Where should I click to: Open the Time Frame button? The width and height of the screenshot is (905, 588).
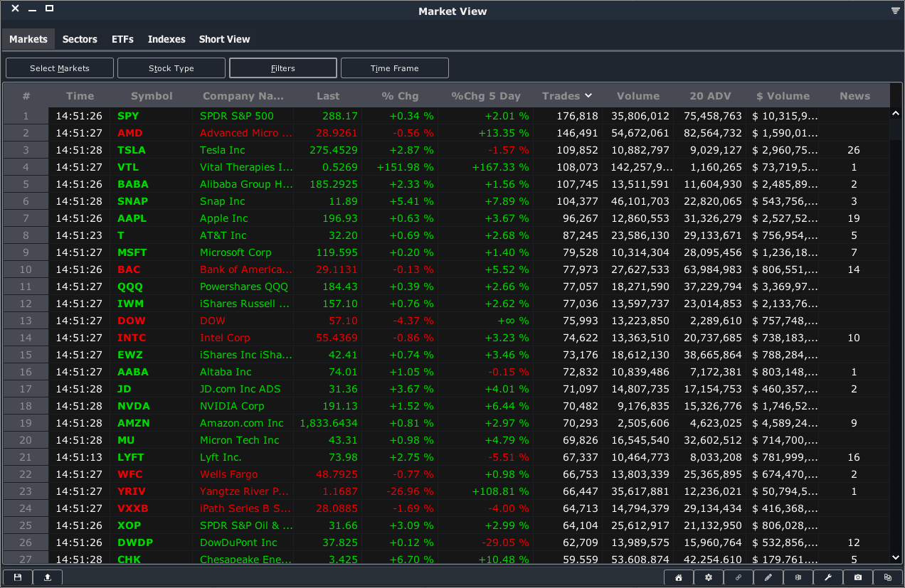(x=395, y=68)
